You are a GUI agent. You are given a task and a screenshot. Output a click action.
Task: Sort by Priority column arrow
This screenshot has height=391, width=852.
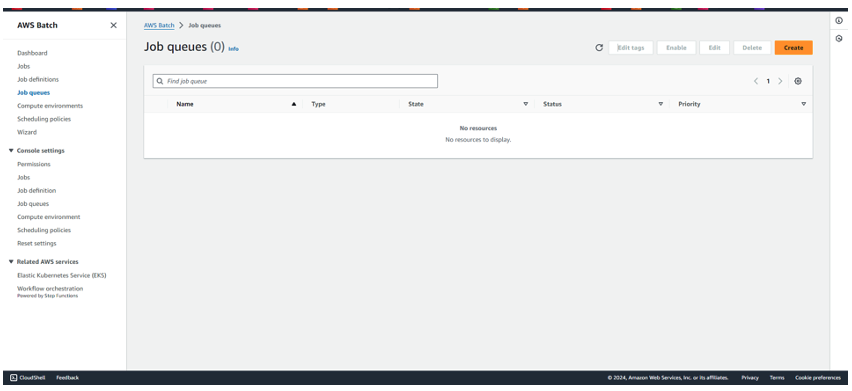point(804,104)
